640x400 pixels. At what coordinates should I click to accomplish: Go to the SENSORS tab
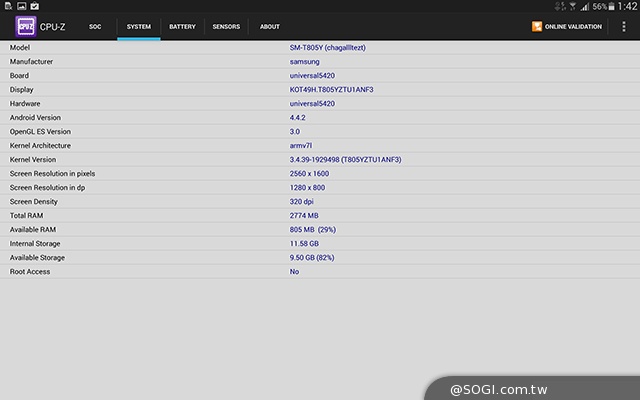pos(226,27)
